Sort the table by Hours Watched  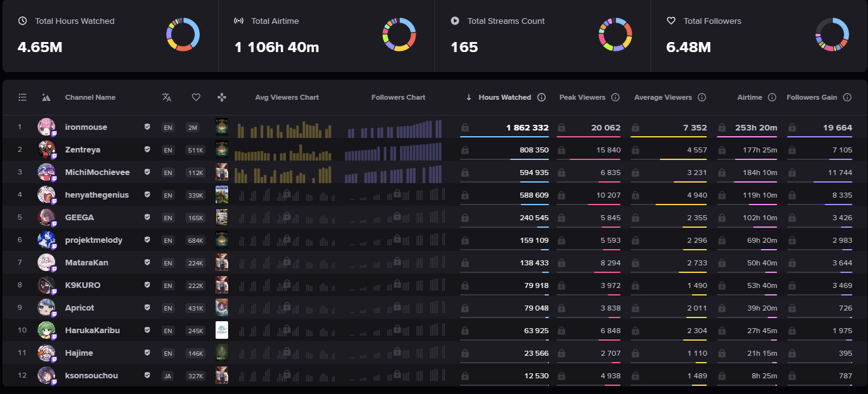point(504,97)
